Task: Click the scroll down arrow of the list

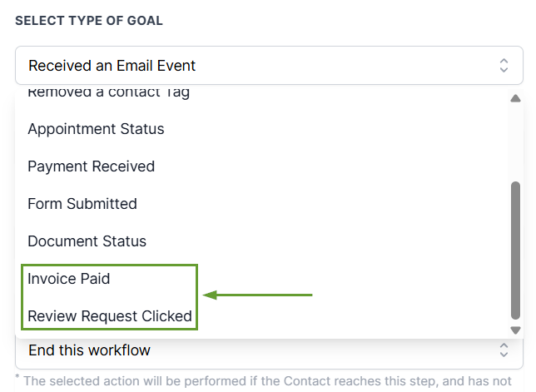Action: click(515, 330)
